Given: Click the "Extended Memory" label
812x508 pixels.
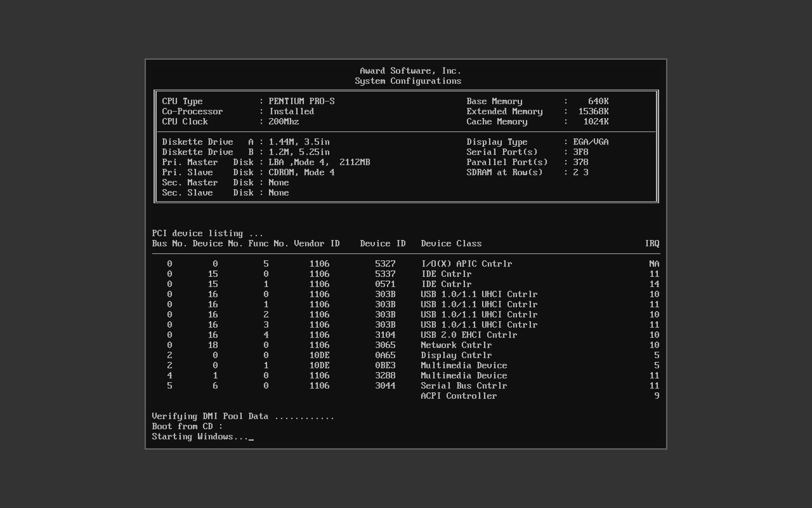Looking at the screenshot, I should point(504,111).
